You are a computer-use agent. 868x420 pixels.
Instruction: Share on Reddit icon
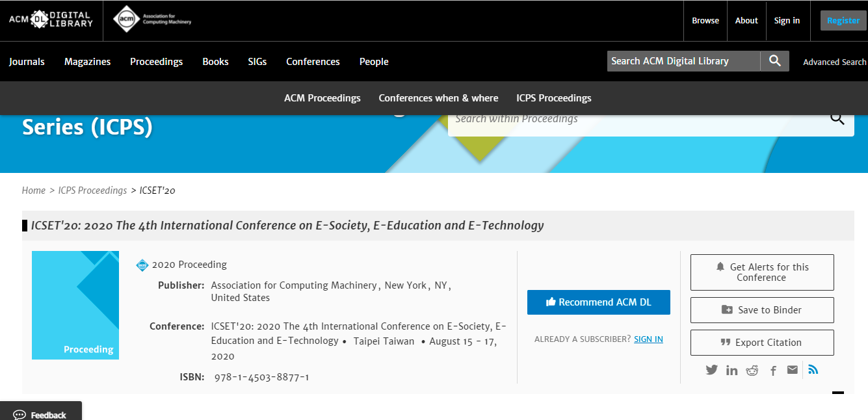[x=752, y=371]
